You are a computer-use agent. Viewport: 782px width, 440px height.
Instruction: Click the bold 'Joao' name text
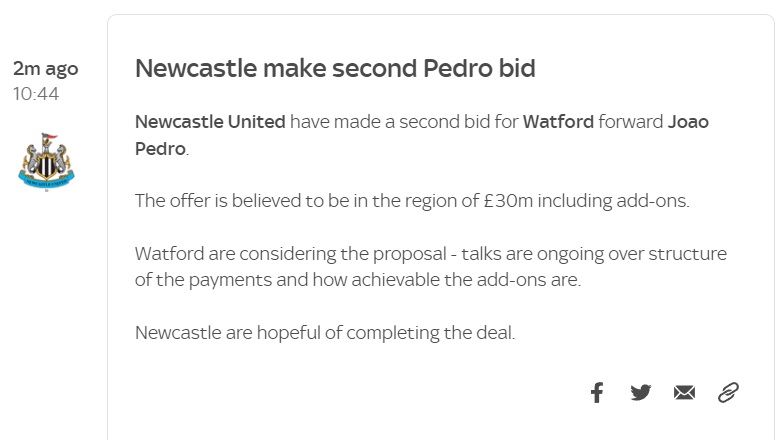click(688, 122)
